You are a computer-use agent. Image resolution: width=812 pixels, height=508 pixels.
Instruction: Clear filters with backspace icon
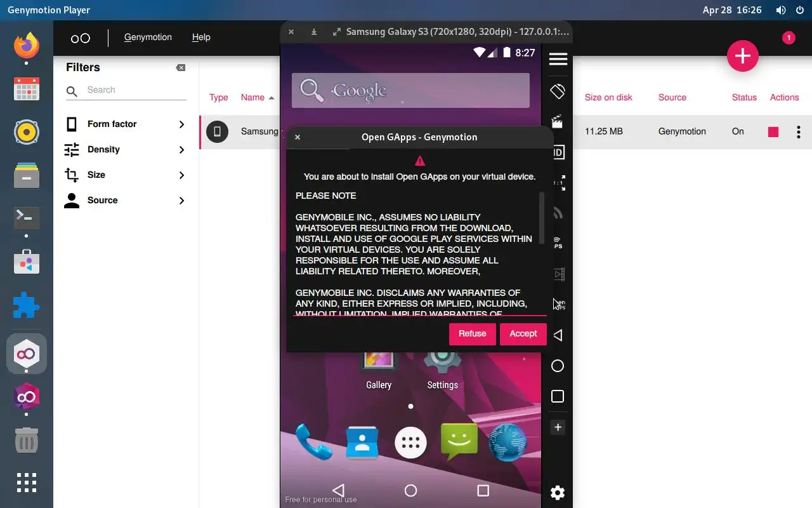[x=181, y=68]
